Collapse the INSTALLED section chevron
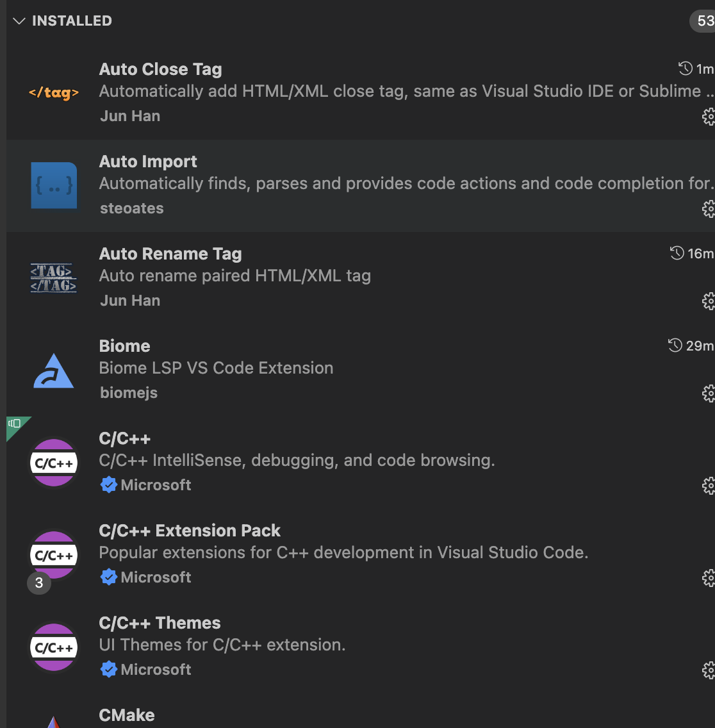This screenshot has width=715, height=728. click(19, 21)
